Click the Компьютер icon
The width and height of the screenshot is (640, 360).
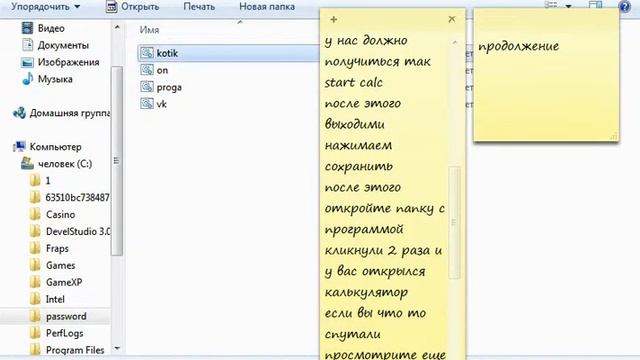click(19, 146)
